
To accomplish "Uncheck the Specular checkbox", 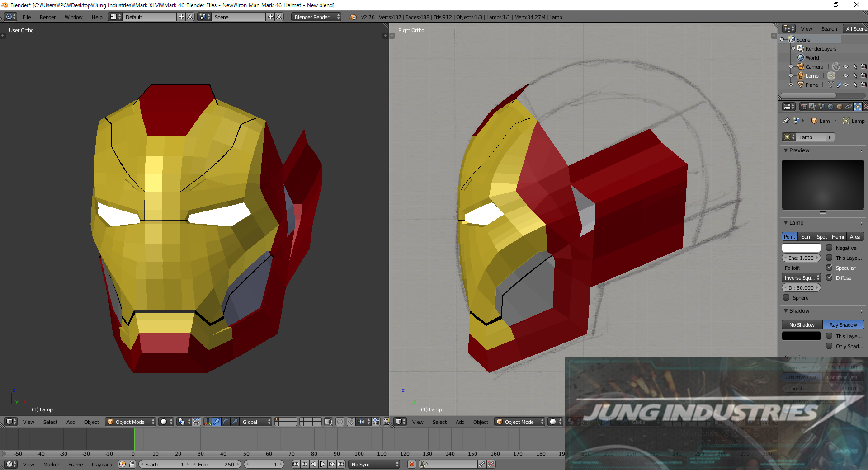I will (x=830, y=268).
